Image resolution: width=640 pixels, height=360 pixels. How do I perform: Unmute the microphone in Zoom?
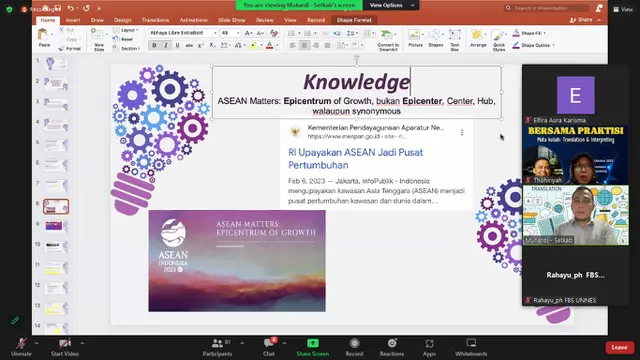[x=21, y=347]
